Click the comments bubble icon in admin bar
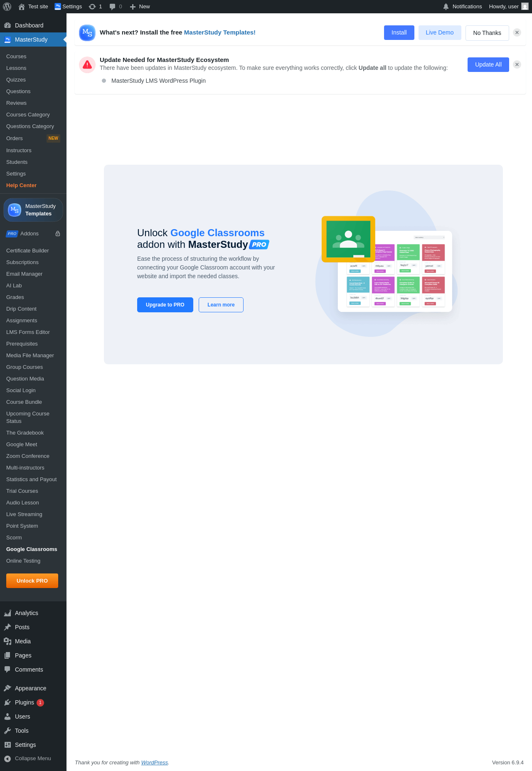This screenshot has width=532, height=771. [112, 7]
